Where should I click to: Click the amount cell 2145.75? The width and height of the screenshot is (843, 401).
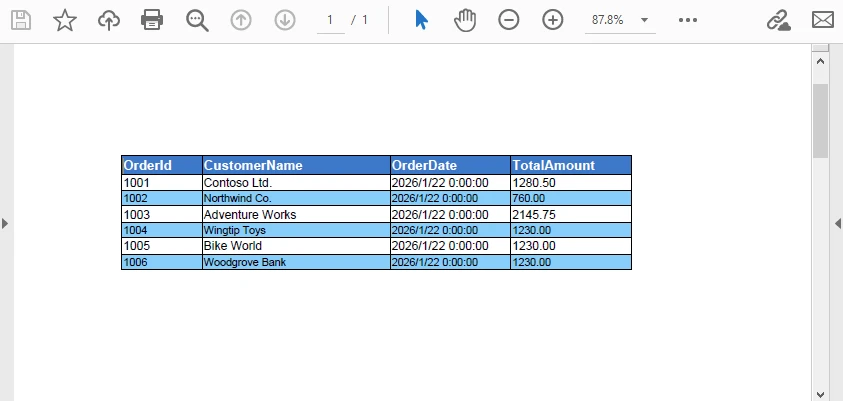click(571, 214)
